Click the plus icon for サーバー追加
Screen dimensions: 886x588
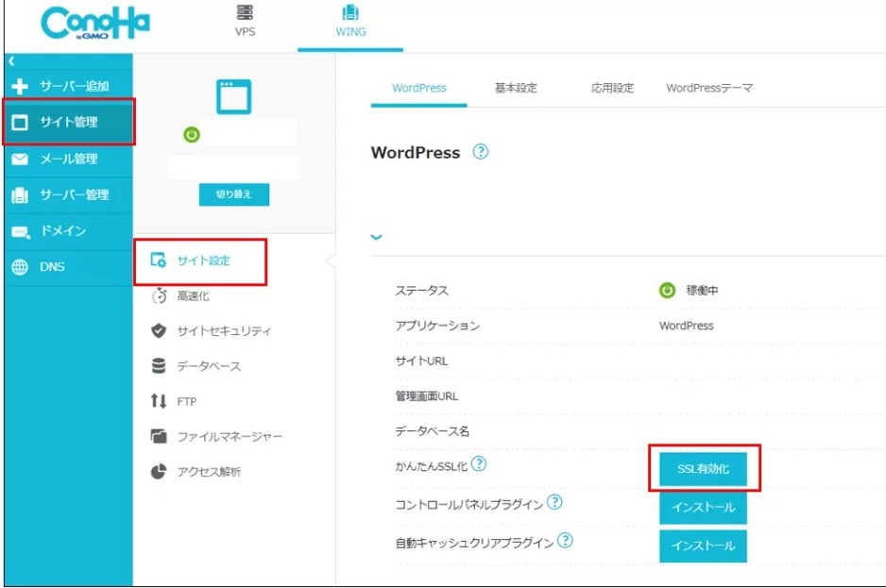[20, 87]
